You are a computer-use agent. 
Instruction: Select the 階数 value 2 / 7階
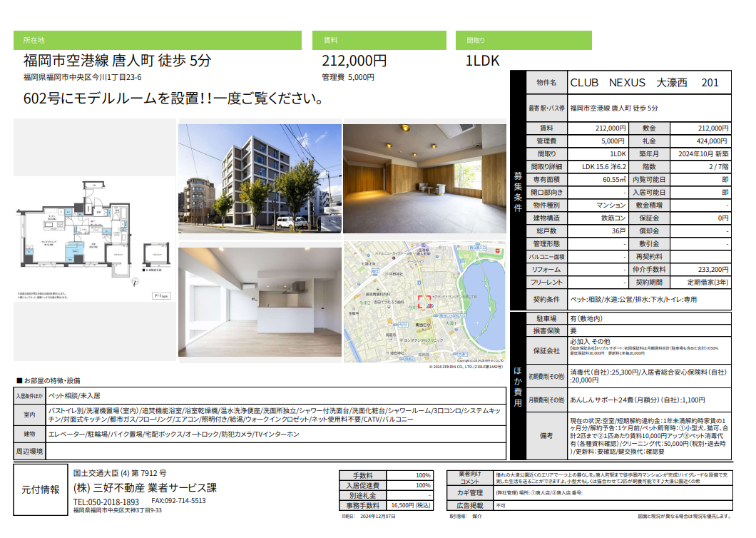(x=719, y=167)
